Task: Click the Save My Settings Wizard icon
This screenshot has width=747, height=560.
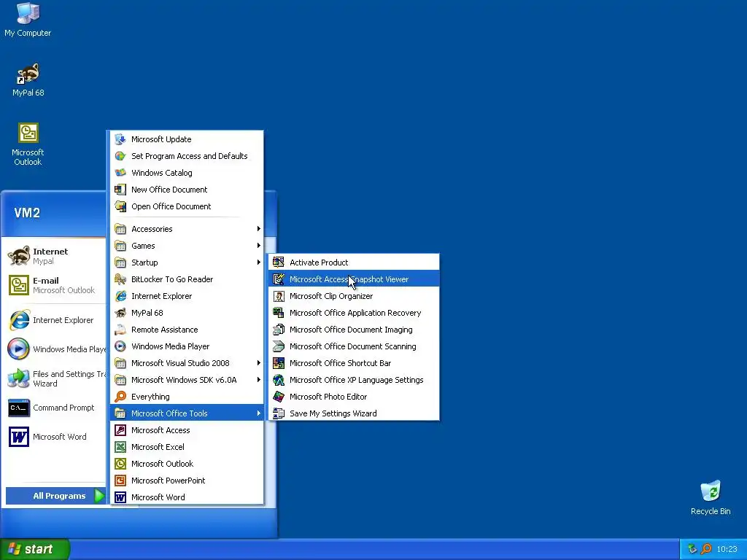Action: 279,413
